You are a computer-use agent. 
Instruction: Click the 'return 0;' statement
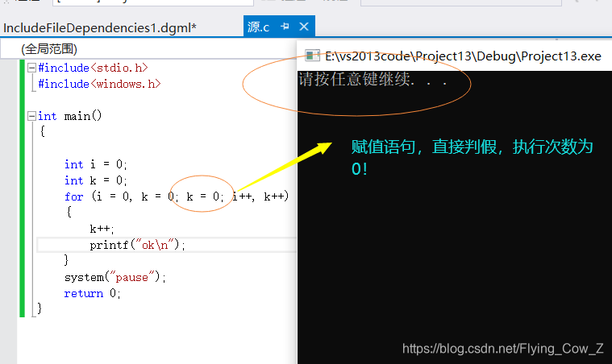(93, 293)
